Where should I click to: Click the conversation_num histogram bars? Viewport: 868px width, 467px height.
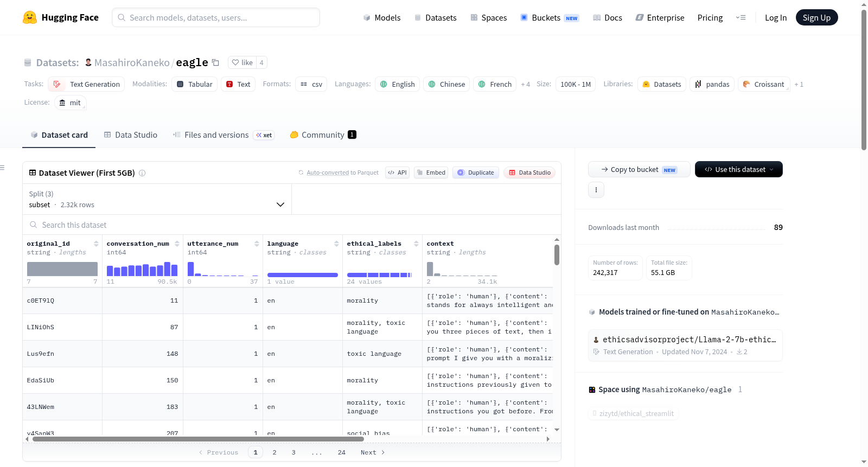click(142, 269)
